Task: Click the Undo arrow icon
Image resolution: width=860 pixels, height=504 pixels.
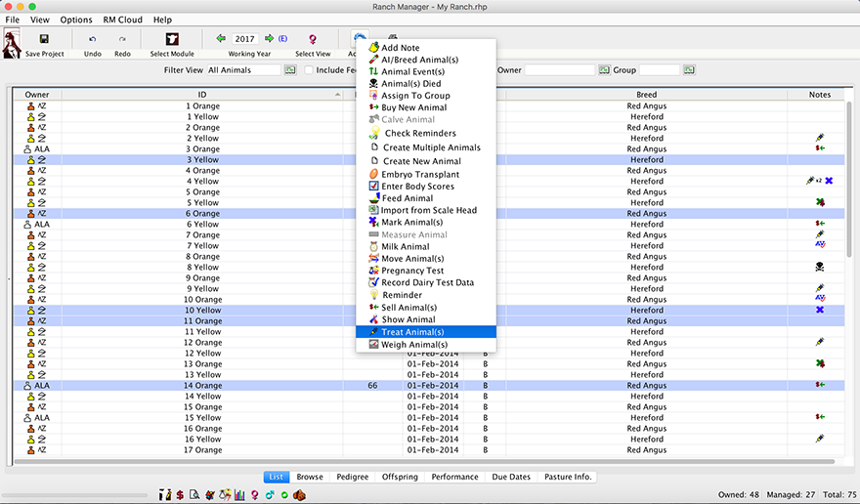Action: tap(93, 39)
